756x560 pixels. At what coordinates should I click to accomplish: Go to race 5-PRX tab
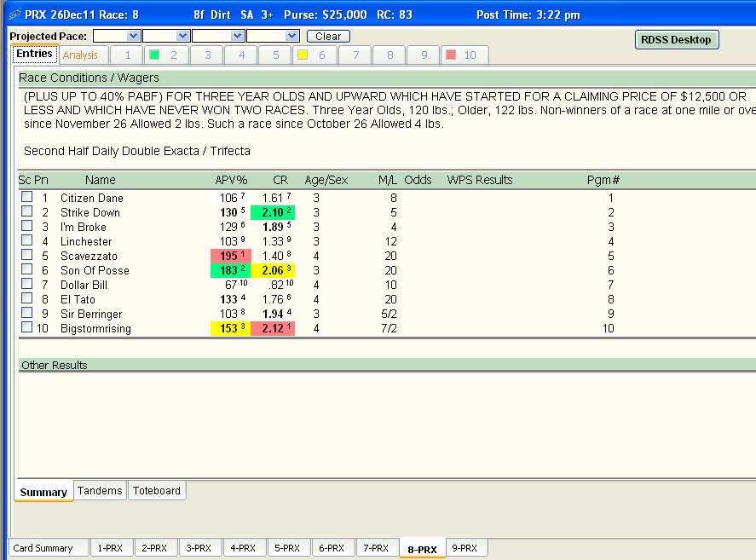287,548
